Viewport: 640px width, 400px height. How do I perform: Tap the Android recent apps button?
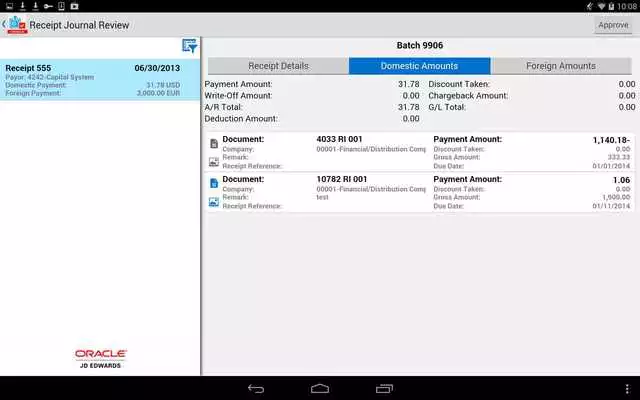384,389
